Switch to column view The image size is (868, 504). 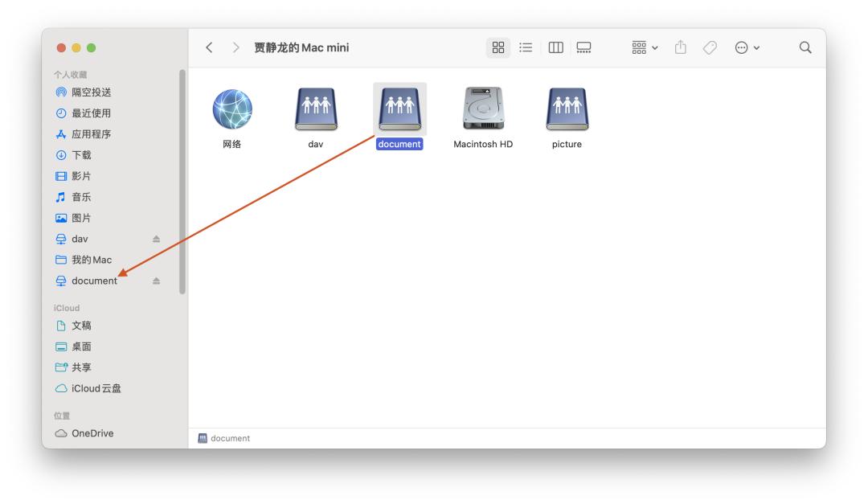click(x=555, y=47)
